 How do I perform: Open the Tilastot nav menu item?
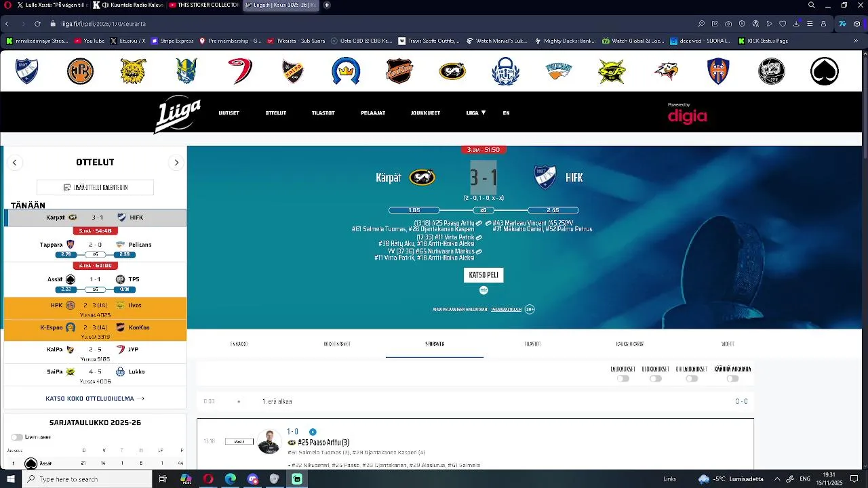coord(323,113)
